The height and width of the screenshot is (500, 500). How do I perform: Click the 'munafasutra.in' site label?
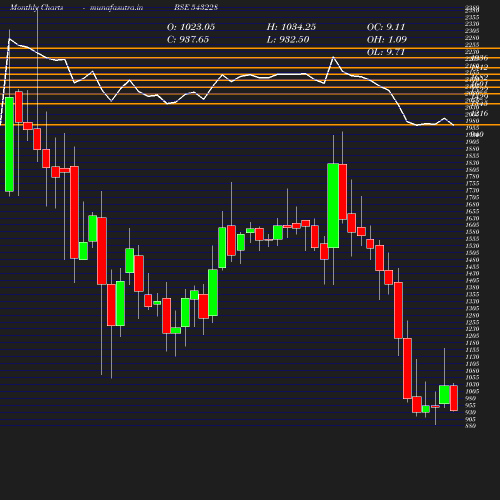(x=116, y=7)
